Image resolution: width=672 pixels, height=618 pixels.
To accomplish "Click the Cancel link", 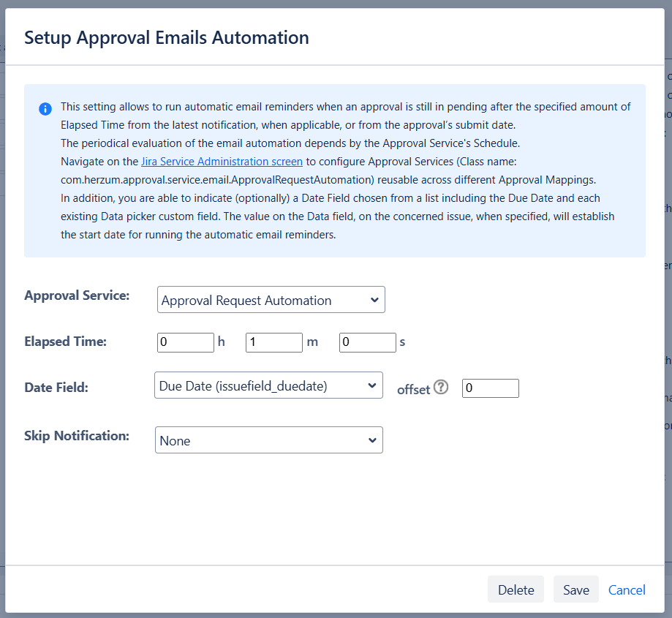I will tap(627, 589).
